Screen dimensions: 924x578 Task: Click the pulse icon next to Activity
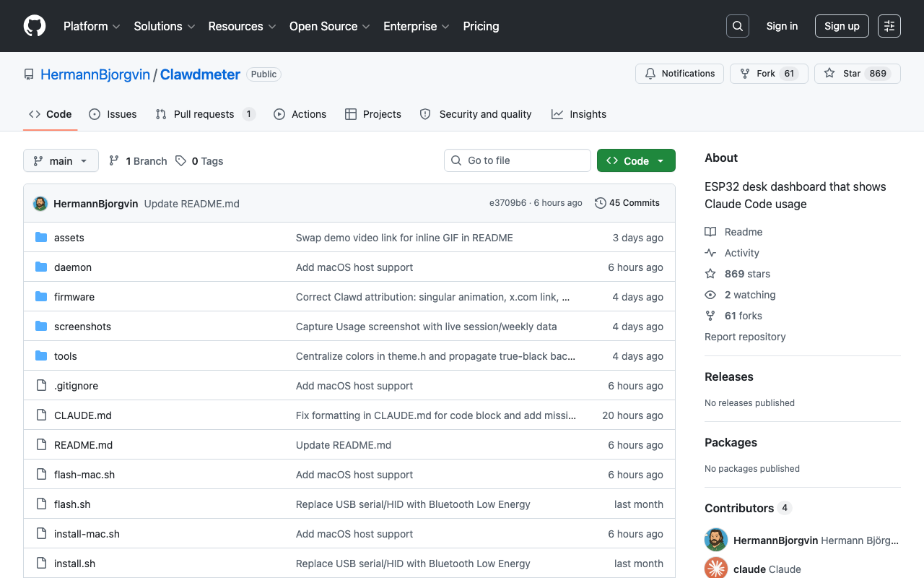(710, 253)
